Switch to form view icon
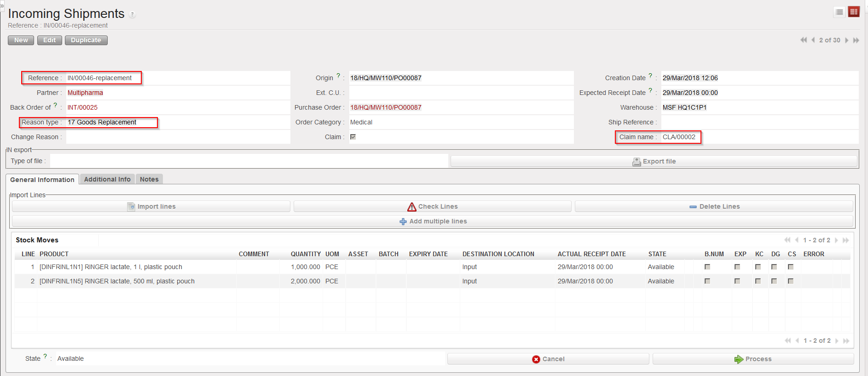 click(x=854, y=12)
